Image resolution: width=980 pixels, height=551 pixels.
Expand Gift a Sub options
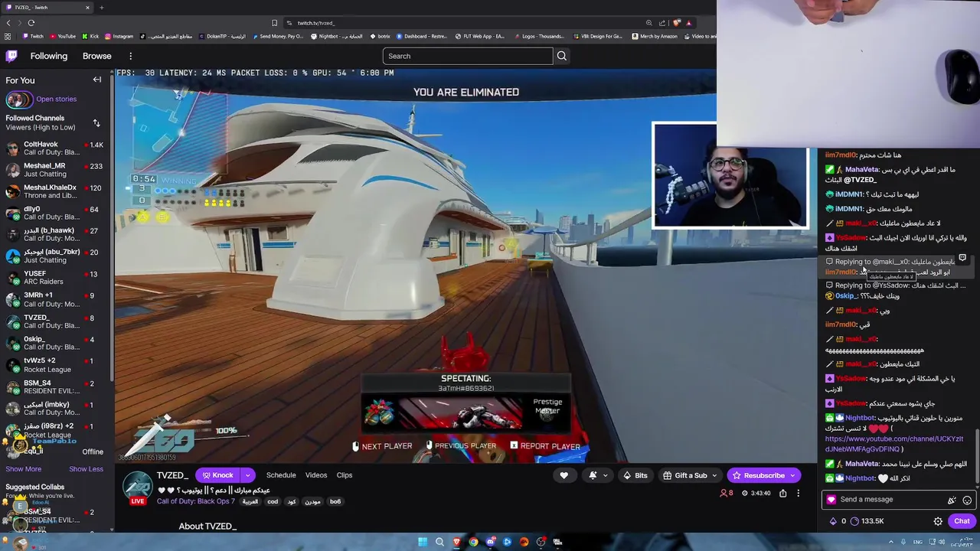click(714, 475)
